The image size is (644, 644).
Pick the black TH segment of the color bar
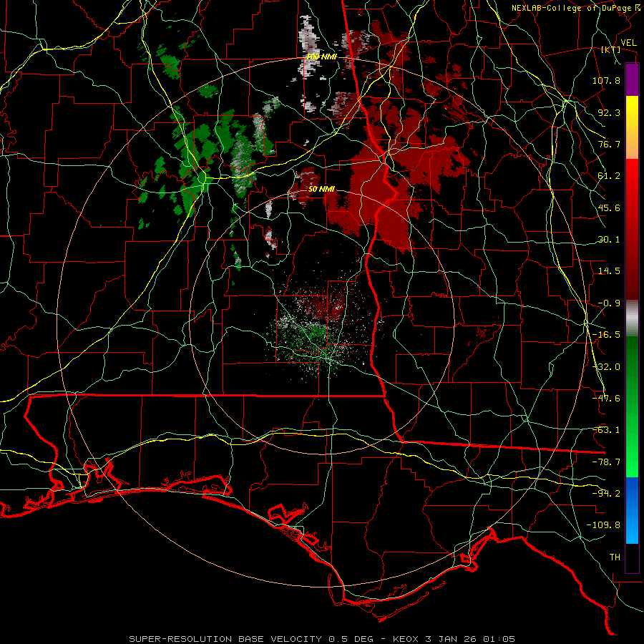pos(632,557)
